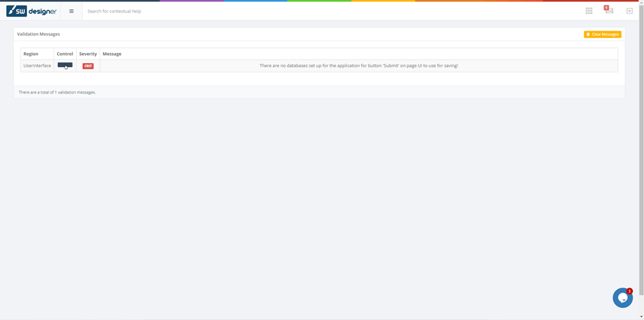Open the apps grid launcher
This screenshot has width=644, height=320.
(589, 11)
